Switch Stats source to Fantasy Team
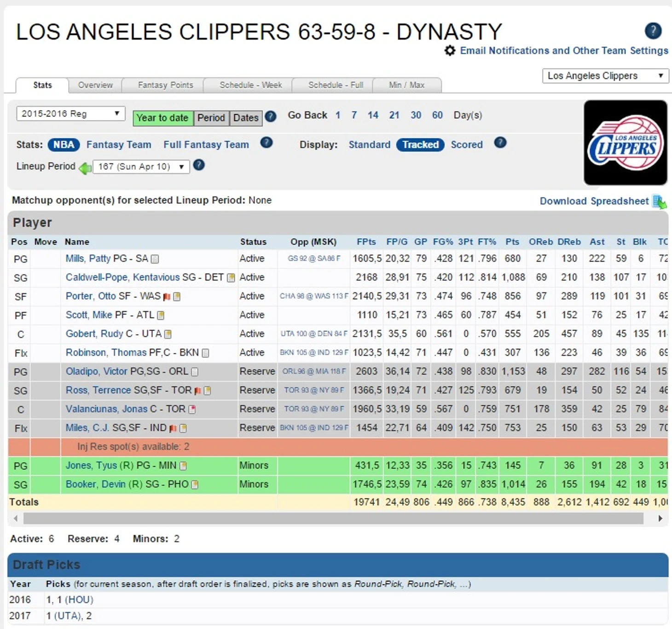Screen dimensions: 672x629 pos(119,144)
